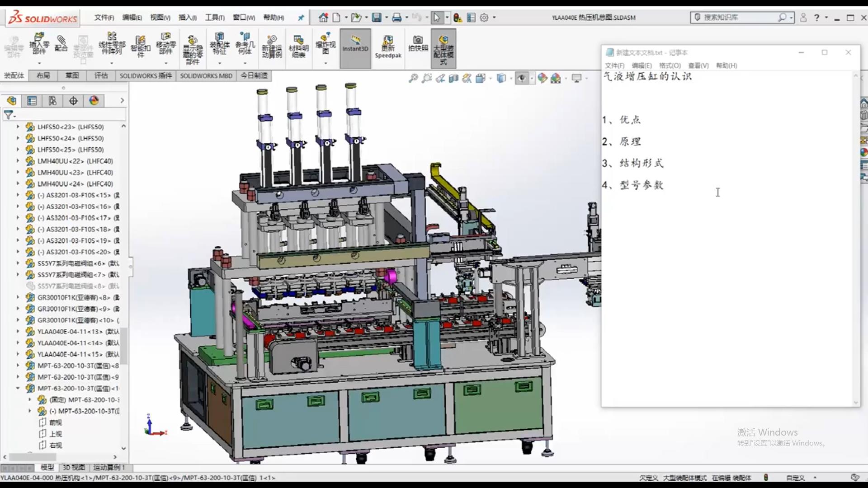
Task: Click the Save disk icon
Action: click(x=376, y=18)
